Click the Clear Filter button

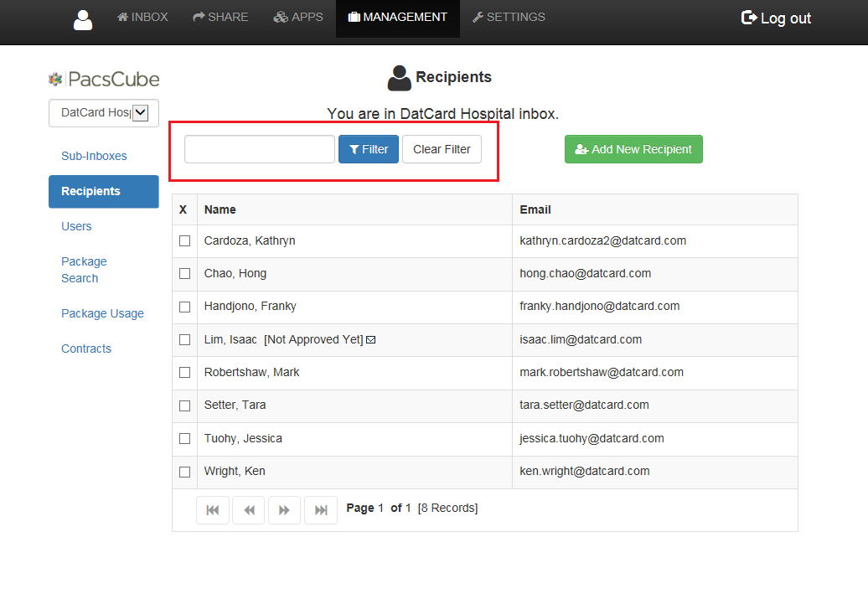click(442, 149)
